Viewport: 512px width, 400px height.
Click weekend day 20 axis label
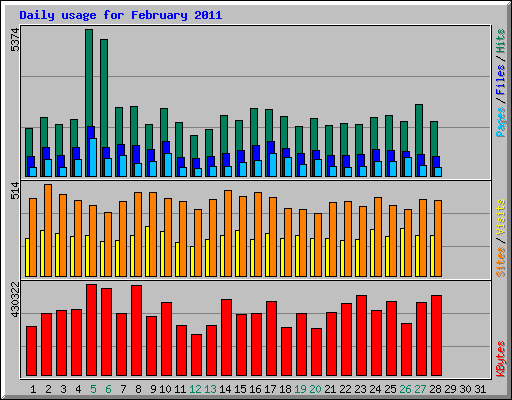pos(315,389)
